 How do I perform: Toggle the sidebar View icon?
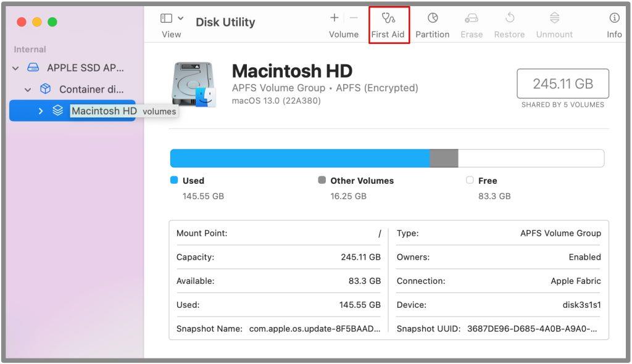coord(166,18)
